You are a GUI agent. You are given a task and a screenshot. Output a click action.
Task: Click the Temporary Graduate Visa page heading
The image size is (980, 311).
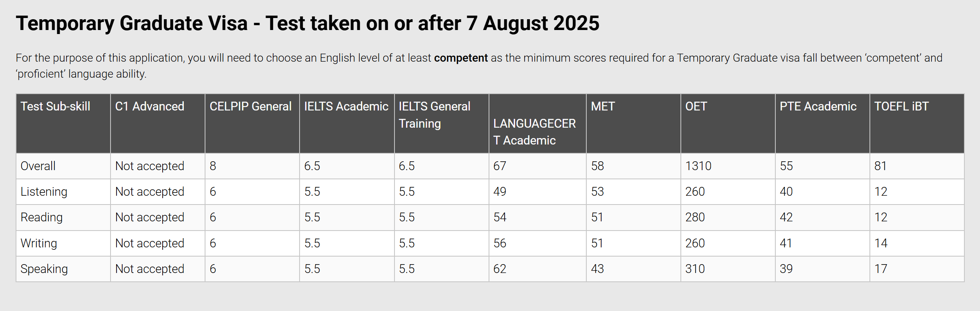tap(308, 23)
